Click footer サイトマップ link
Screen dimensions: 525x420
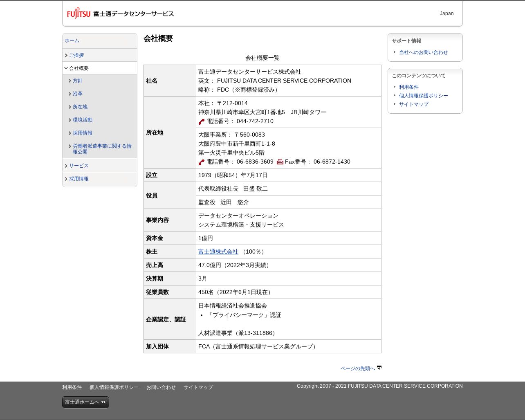(198, 387)
